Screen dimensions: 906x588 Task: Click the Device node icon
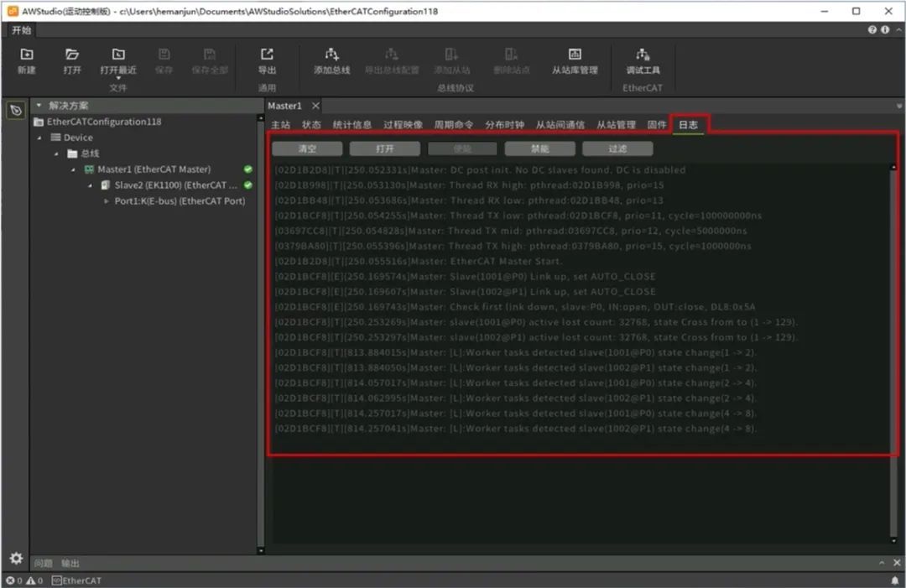point(55,138)
